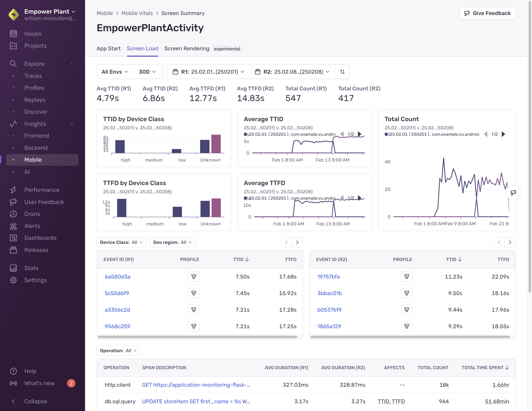
Task: Sort spans by Total Time Spent
Action: point(485,368)
